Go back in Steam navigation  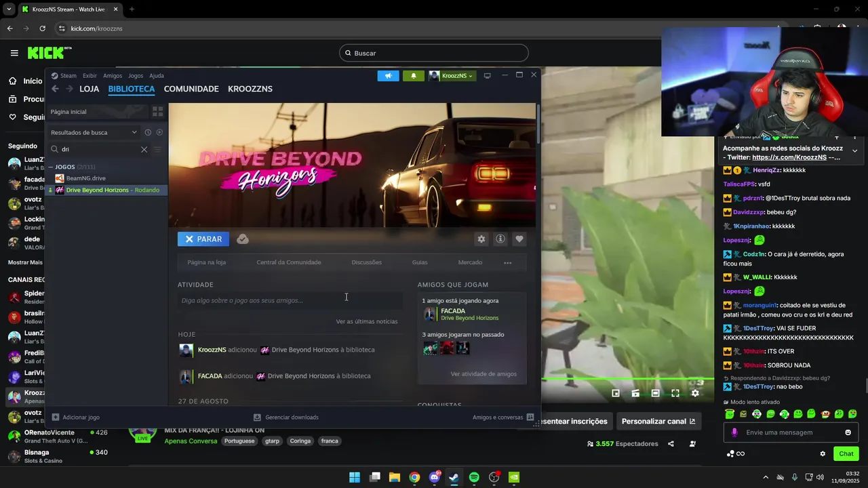(x=56, y=89)
